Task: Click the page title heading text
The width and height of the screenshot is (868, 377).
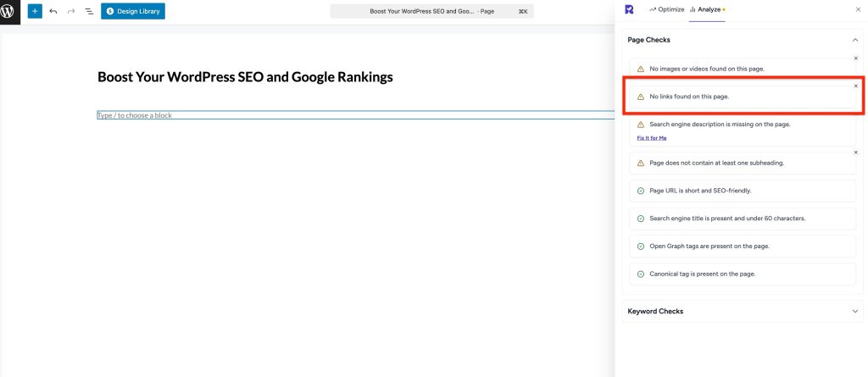Action: [245, 77]
